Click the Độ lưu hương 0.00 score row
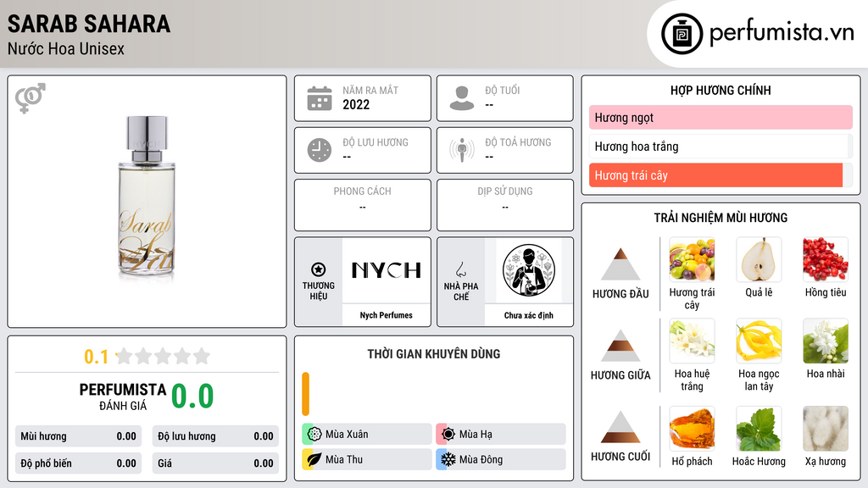Screen dimensions: 868x488 tap(215, 436)
